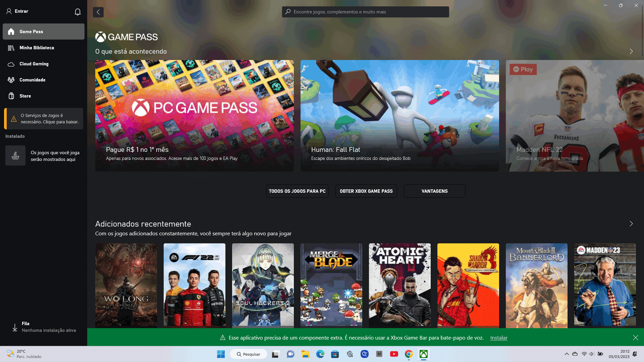Click the Wi-Fi network tray icon

(x=584, y=354)
